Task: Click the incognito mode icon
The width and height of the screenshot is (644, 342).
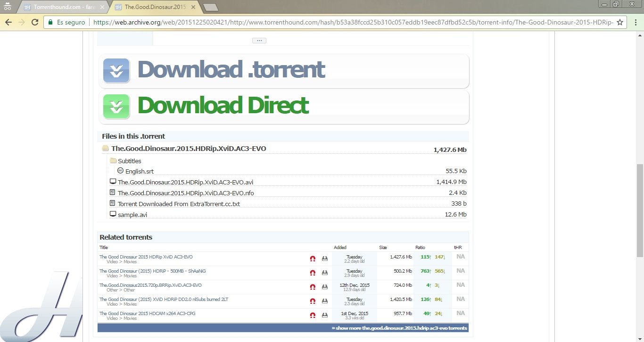Action: coord(7,7)
